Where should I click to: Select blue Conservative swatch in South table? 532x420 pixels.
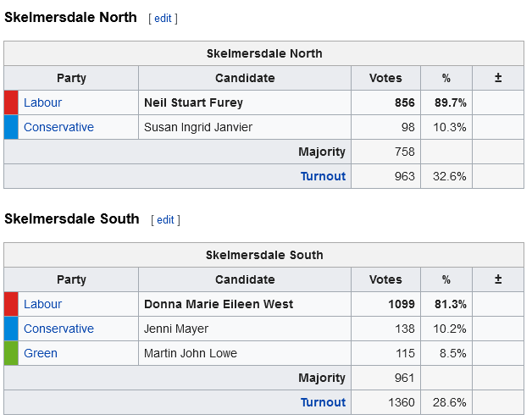coord(11,329)
